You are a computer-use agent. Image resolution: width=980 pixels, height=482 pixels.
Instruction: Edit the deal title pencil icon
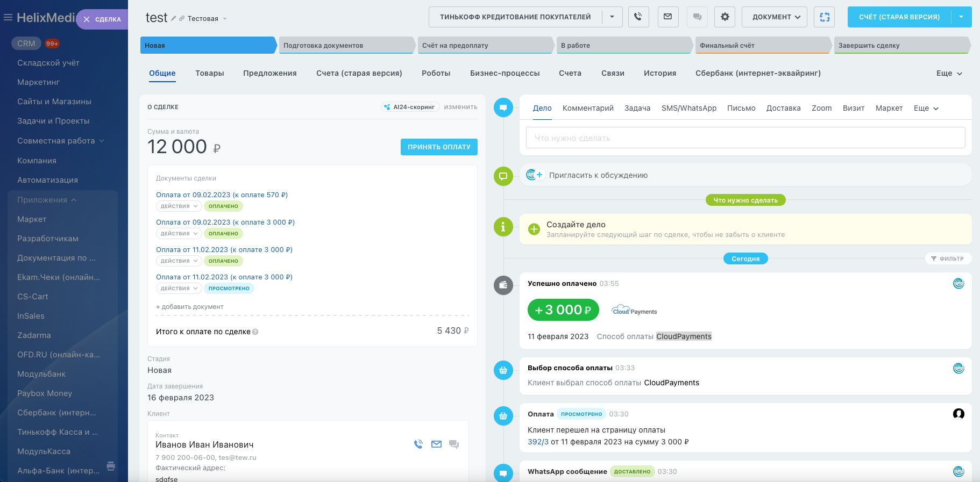click(x=173, y=18)
